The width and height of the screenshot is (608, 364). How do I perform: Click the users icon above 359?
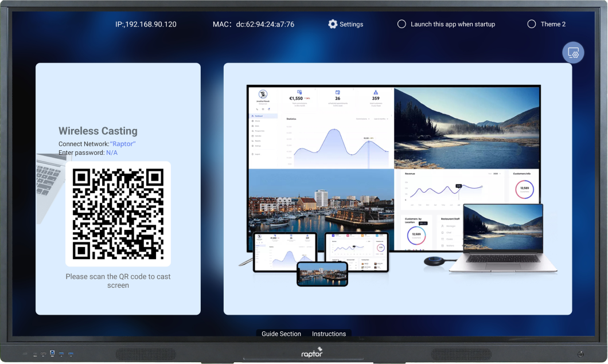point(376,92)
